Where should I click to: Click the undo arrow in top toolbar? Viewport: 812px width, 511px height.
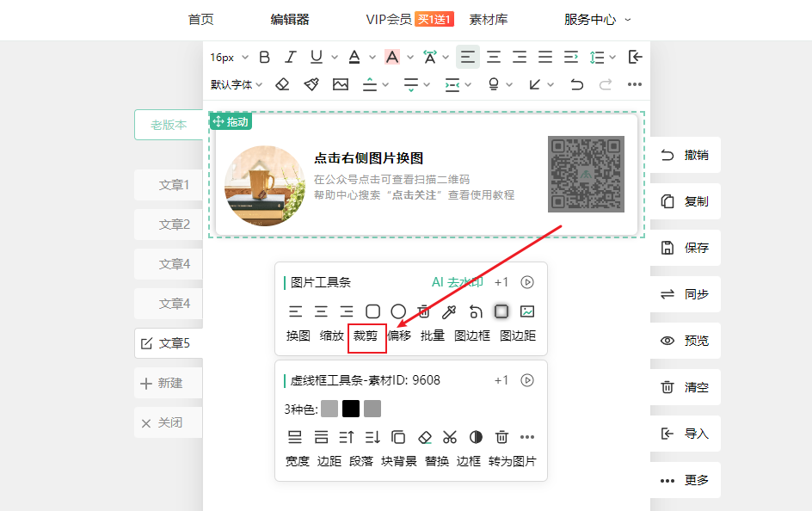click(577, 84)
